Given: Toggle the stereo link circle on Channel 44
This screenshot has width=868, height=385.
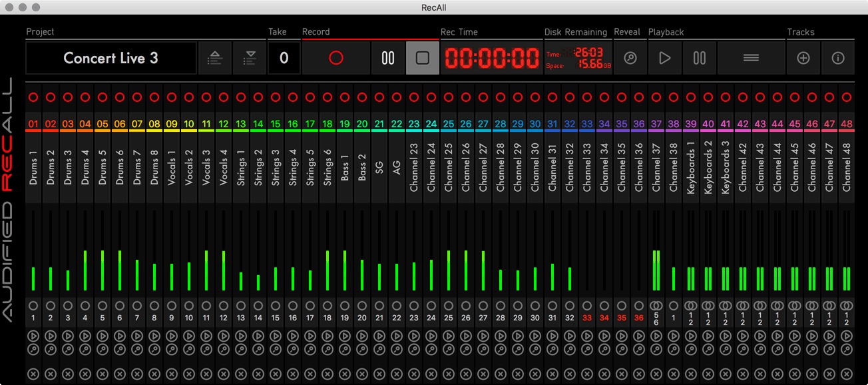Looking at the screenshot, I should [777, 305].
